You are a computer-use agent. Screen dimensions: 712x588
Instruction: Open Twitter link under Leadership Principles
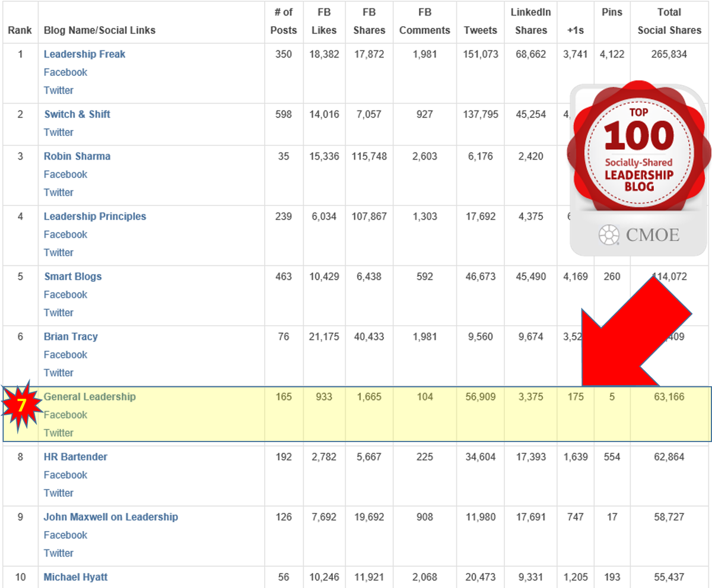coord(59,252)
